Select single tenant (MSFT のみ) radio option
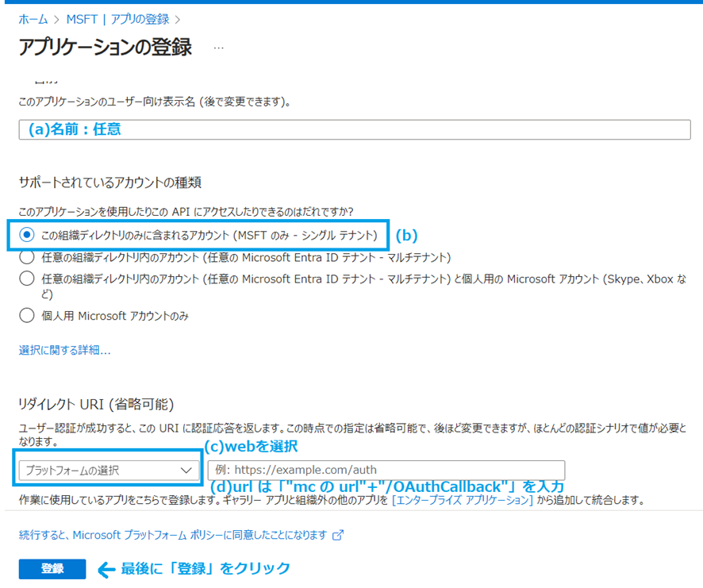The height and width of the screenshot is (588, 703). coord(27,235)
